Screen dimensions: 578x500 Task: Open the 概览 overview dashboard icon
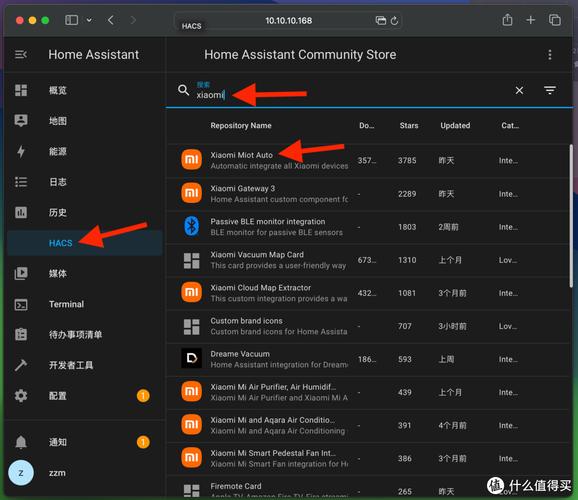21,90
